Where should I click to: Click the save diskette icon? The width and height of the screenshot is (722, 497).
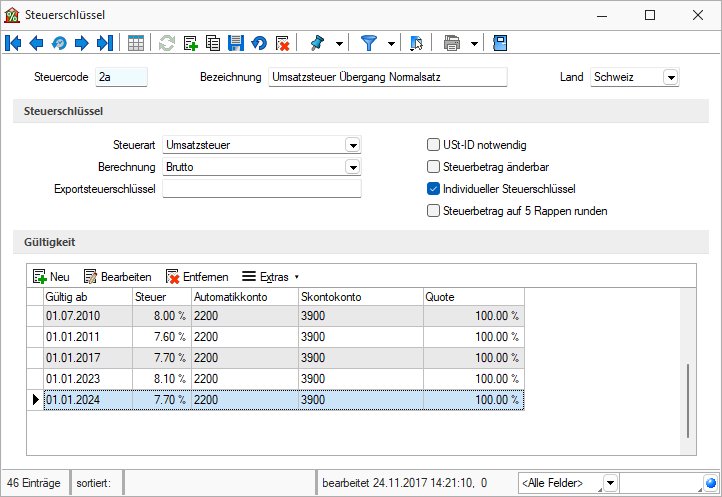tap(236, 43)
